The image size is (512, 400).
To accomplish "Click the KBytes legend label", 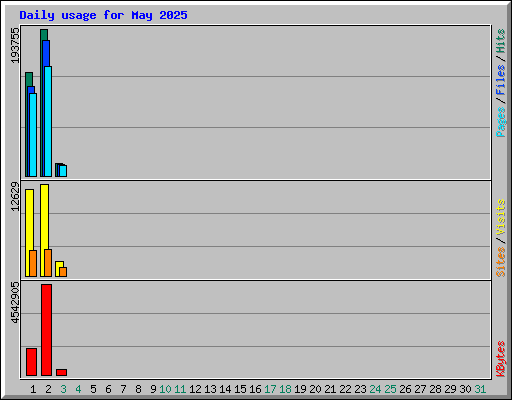I will click(x=501, y=359).
